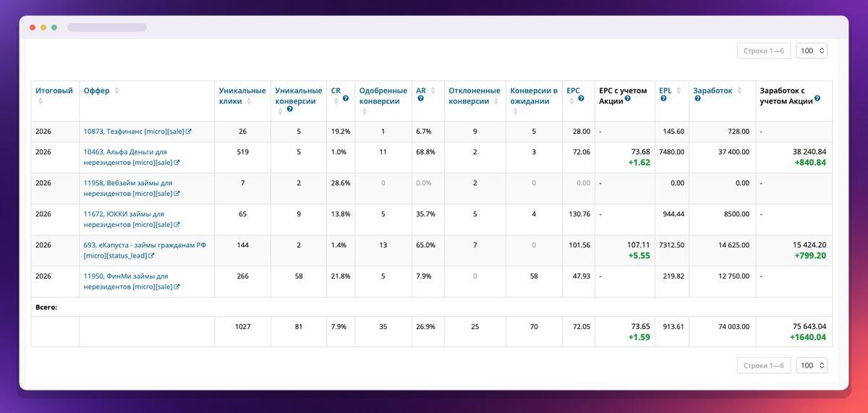
Task: Click the 28.6% CR value
Action: [x=341, y=183]
